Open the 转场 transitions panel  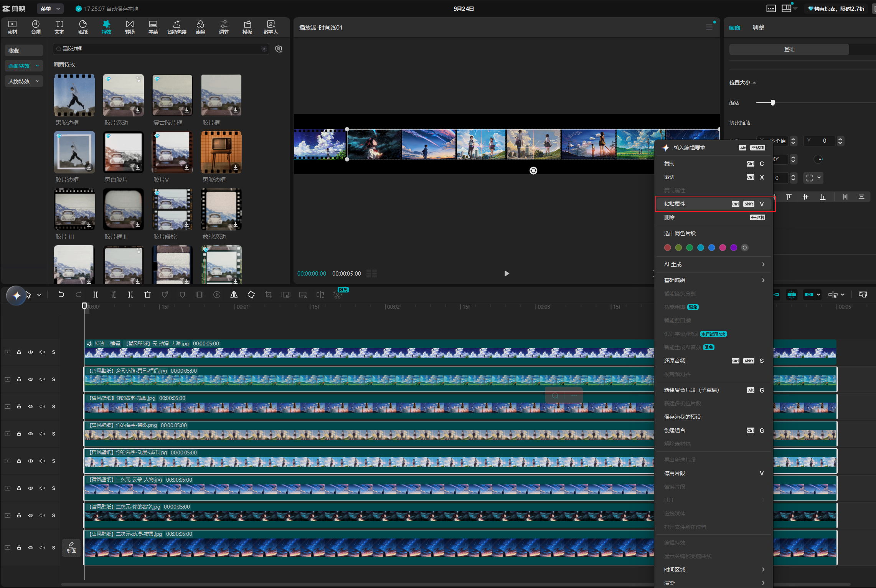(130, 27)
